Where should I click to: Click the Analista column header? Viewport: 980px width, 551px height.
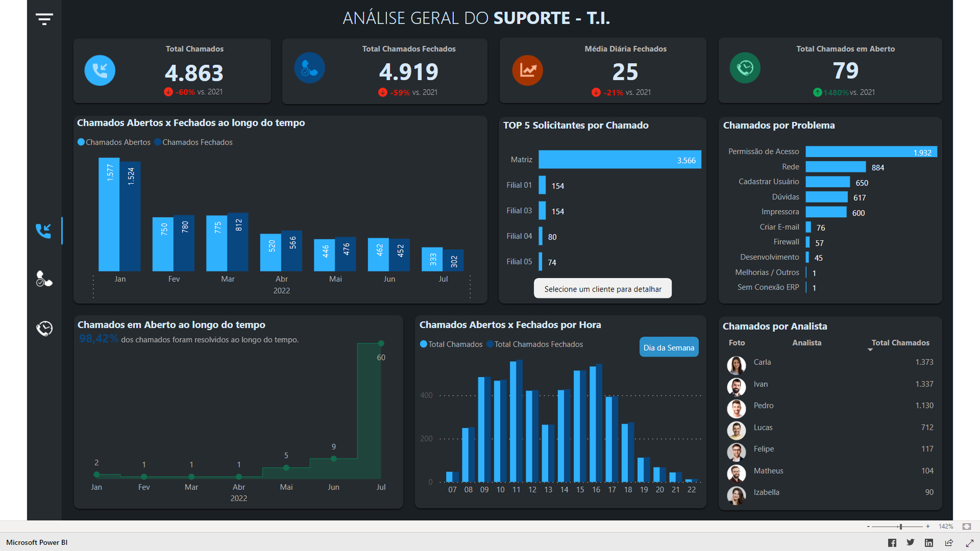[x=806, y=343]
